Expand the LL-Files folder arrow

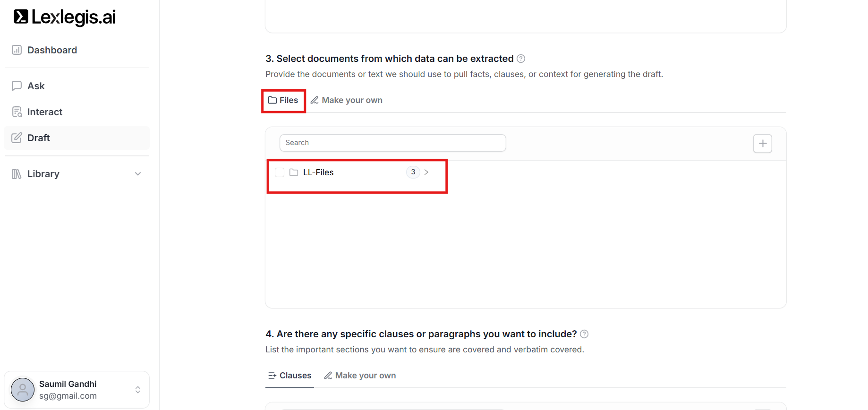[426, 172]
